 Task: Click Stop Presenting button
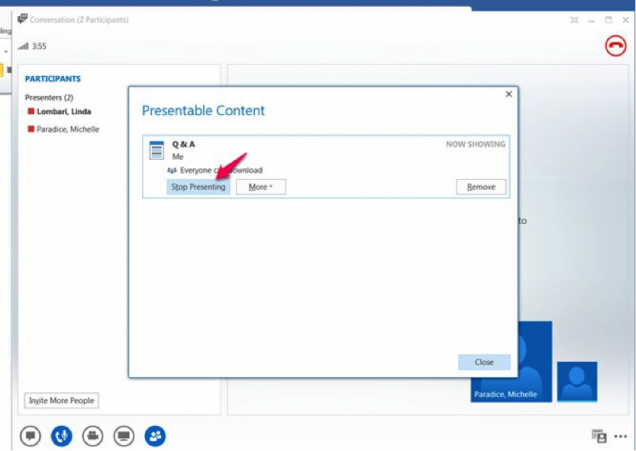[x=198, y=187]
